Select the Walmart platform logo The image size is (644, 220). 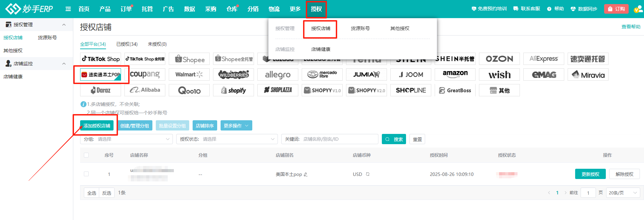189,74
